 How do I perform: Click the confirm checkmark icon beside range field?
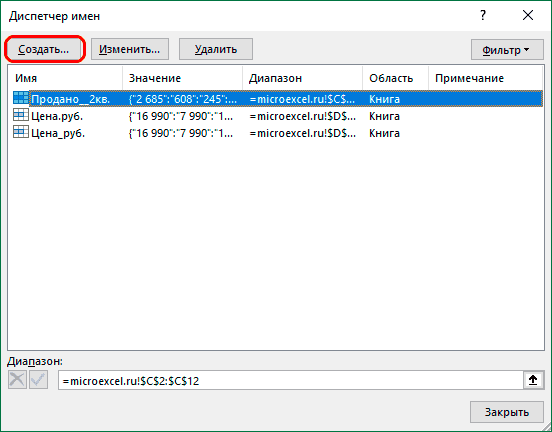[38, 380]
